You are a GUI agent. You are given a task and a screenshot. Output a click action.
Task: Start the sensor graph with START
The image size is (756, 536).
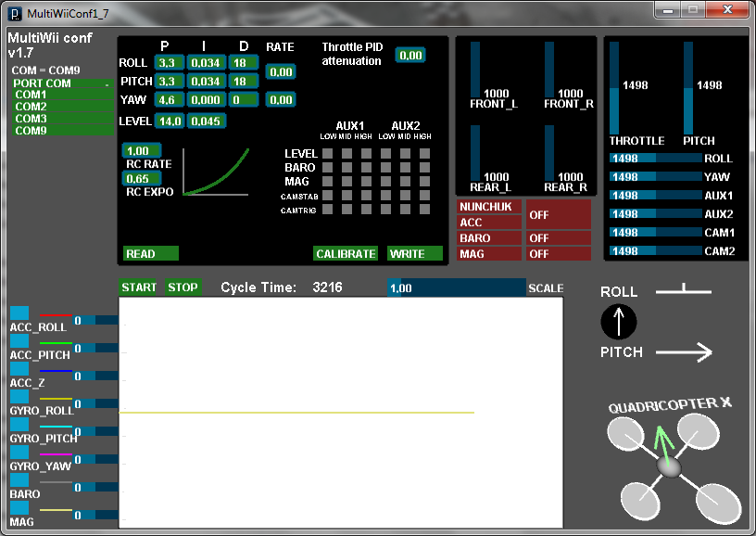139,287
